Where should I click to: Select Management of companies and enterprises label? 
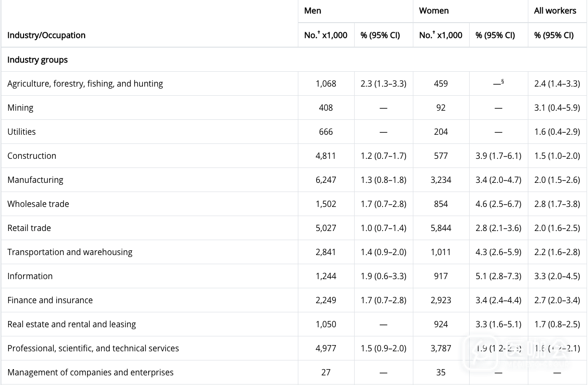[x=90, y=372]
